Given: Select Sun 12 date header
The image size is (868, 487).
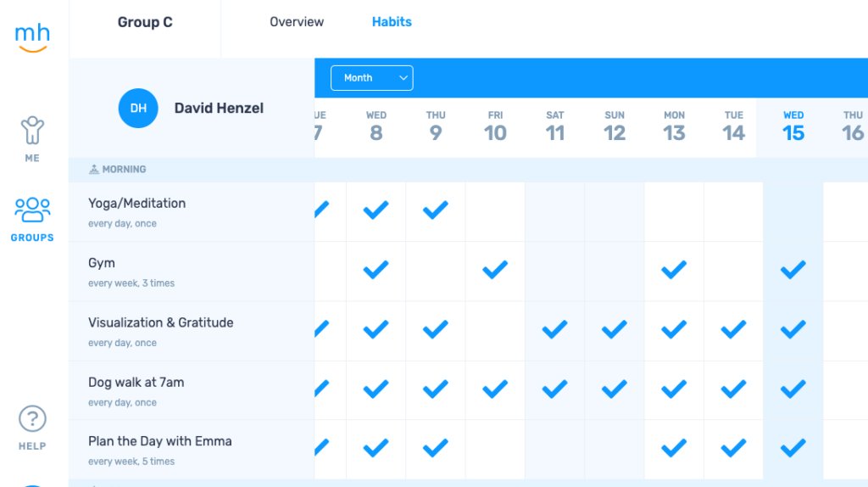Looking at the screenshot, I should coord(615,126).
